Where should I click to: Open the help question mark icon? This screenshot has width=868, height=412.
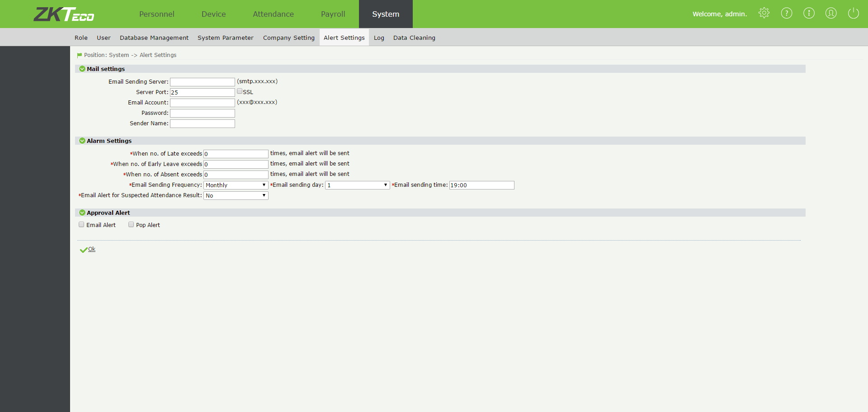pyautogui.click(x=786, y=13)
